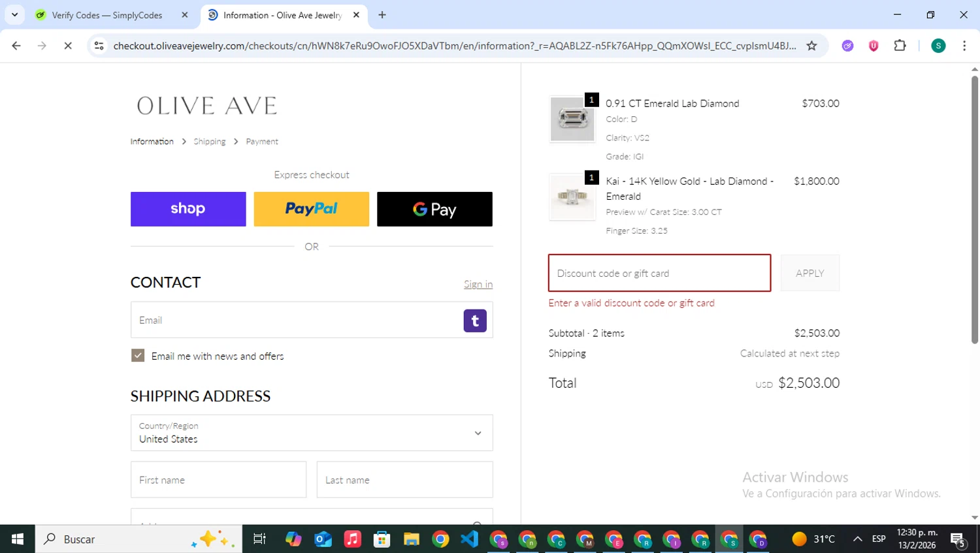Click the '0.91 CT Emerald Lab Diamond' title
The width and height of the screenshot is (980, 553).
tap(672, 103)
